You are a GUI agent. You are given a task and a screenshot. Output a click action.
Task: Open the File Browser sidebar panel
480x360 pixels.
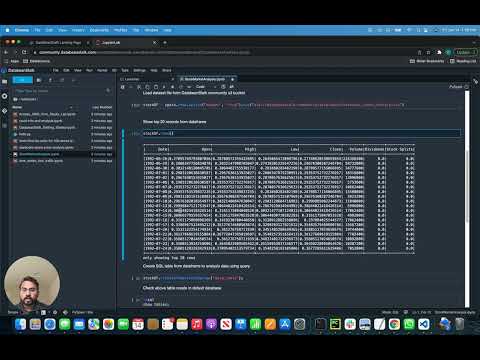click(x=4, y=81)
